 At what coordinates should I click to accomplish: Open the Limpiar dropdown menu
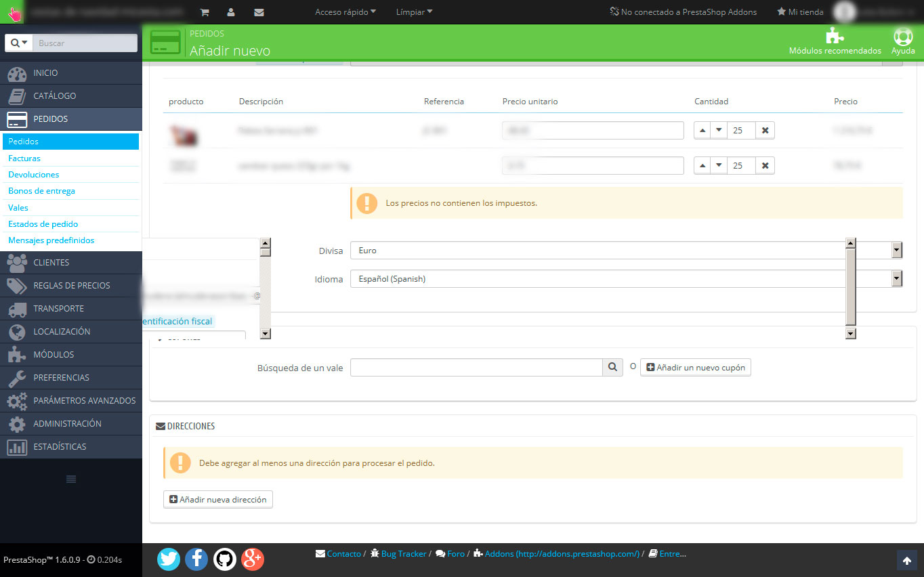414,12
